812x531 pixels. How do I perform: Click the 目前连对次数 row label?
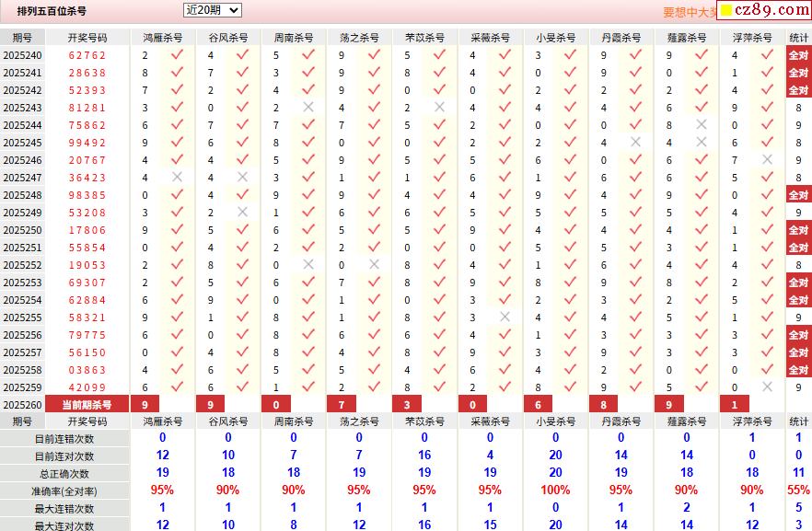[x=64, y=456]
